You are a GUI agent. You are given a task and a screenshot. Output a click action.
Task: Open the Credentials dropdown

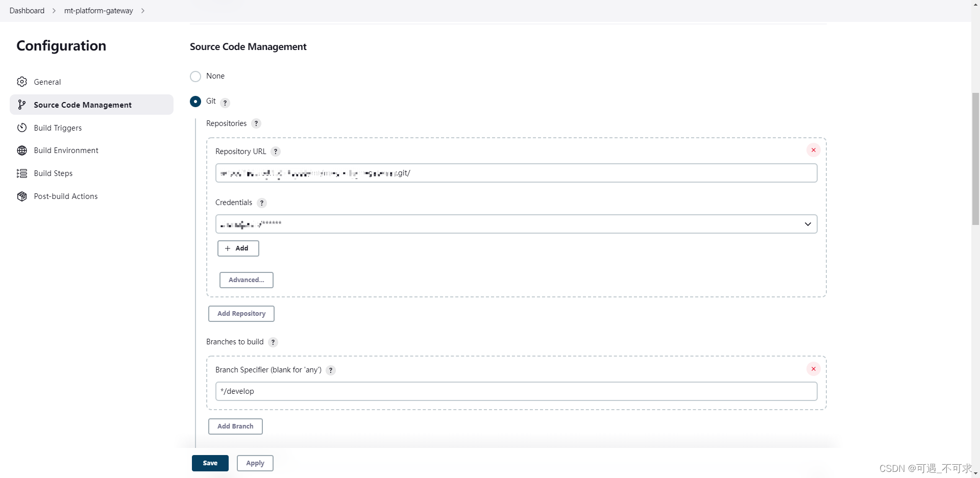tap(516, 224)
